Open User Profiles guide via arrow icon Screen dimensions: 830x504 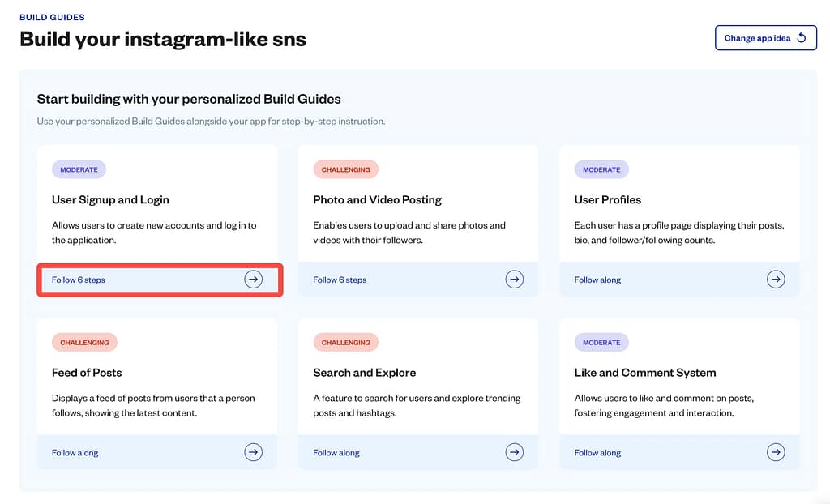point(776,280)
